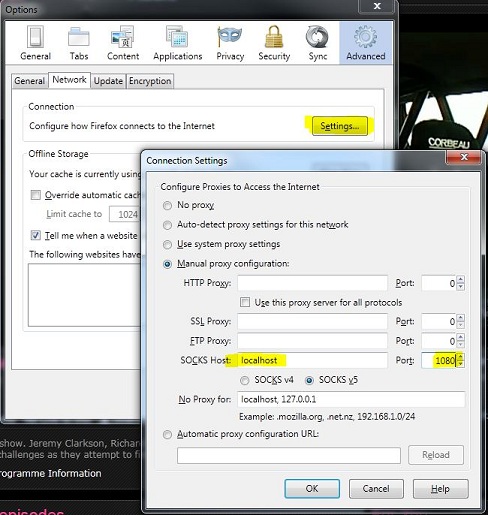Click the HTTP Proxy port number field
The width and height of the screenshot is (488, 515).
439,283
